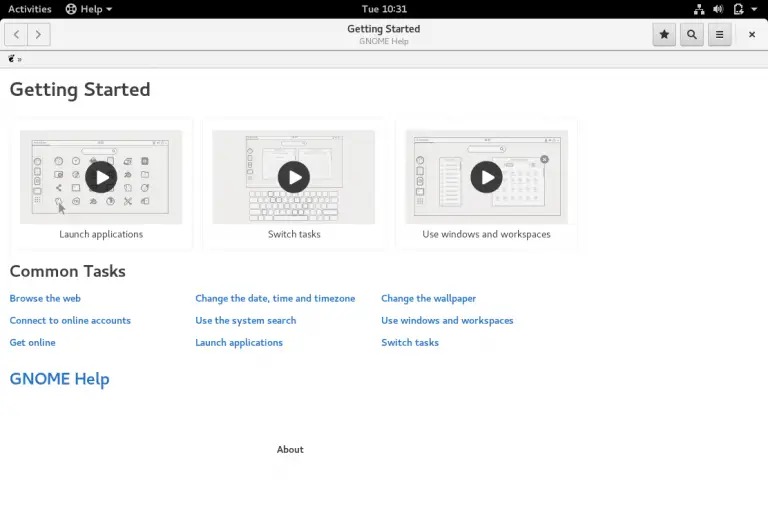768x506 pixels.
Task: Click the back navigation arrow
Action: click(x=17, y=35)
